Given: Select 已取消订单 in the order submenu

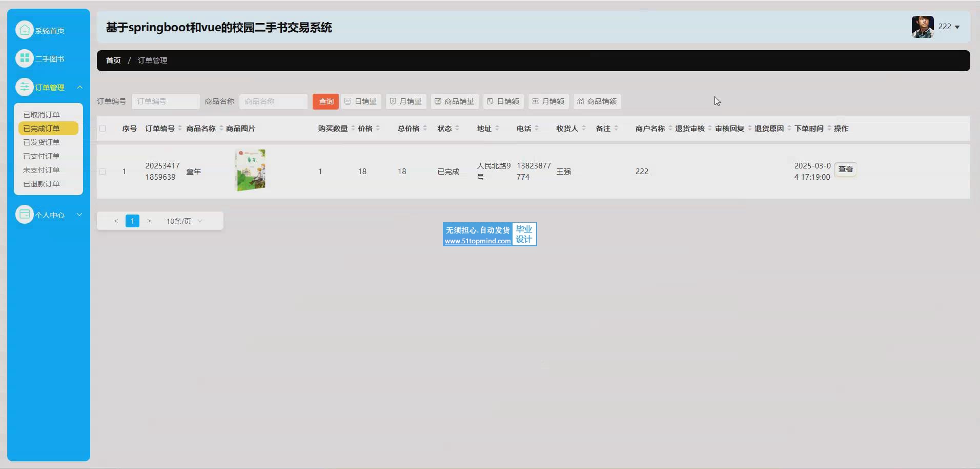Looking at the screenshot, I should point(42,115).
